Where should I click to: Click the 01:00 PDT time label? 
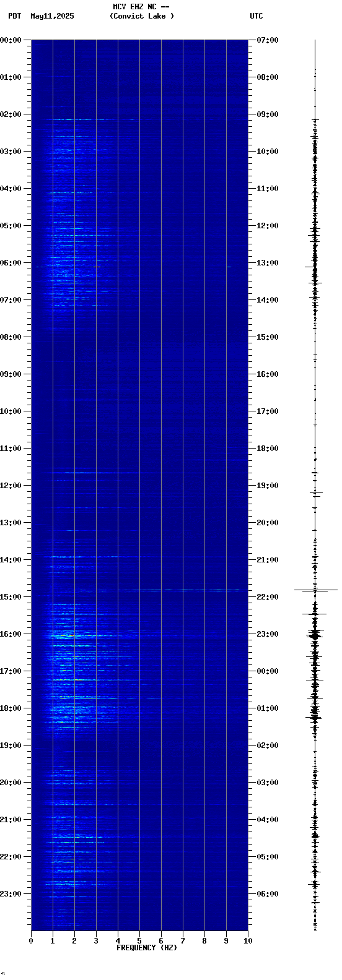[x=11, y=77]
